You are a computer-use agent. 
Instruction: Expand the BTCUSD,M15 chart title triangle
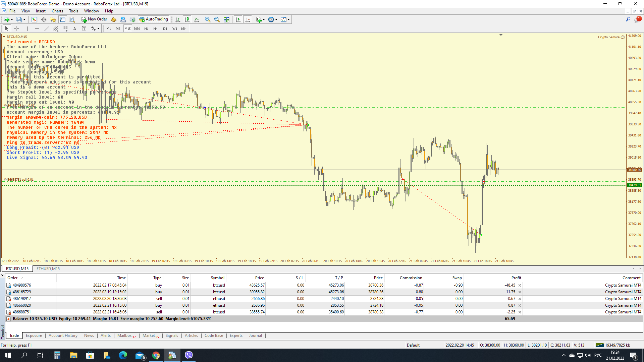click(x=4, y=37)
